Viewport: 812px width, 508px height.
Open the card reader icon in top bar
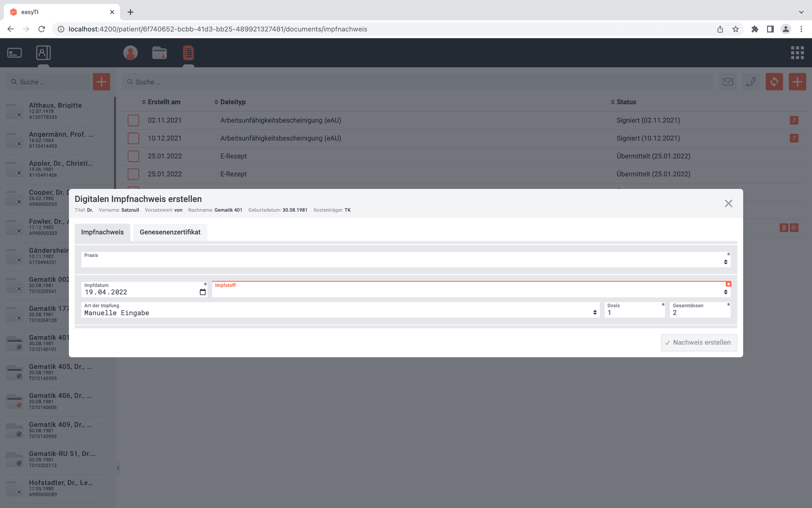tap(14, 53)
